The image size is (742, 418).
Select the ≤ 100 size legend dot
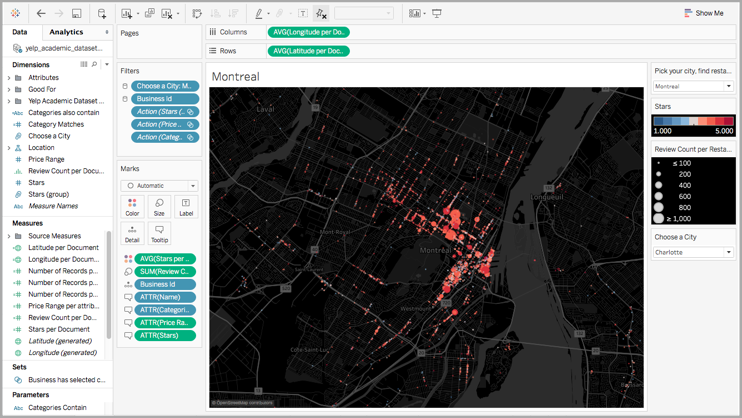pyautogui.click(x=658, y=163)
